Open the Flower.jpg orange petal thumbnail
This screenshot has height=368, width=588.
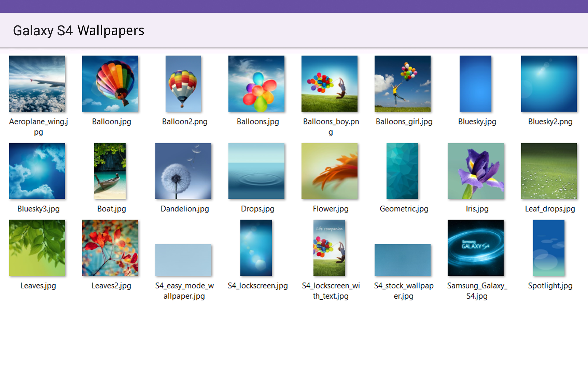[x=330, y=171]
